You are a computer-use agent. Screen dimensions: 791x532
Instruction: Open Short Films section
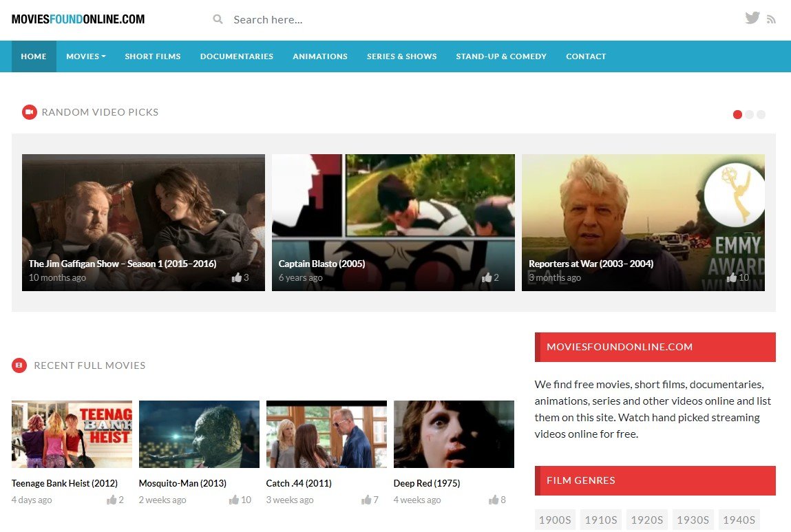point(153,56)
